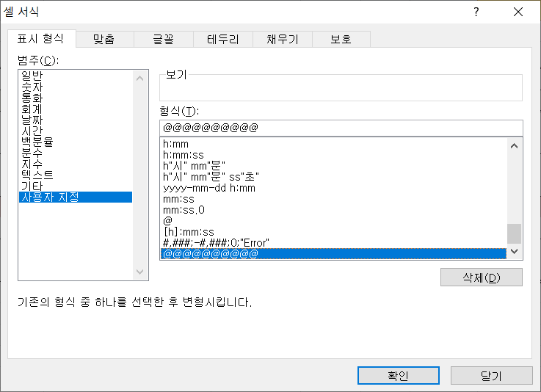Switch to the 표시 형식 tab
Image resolution: width=541 pixels, height=392 pixels.
coord(41,39)
